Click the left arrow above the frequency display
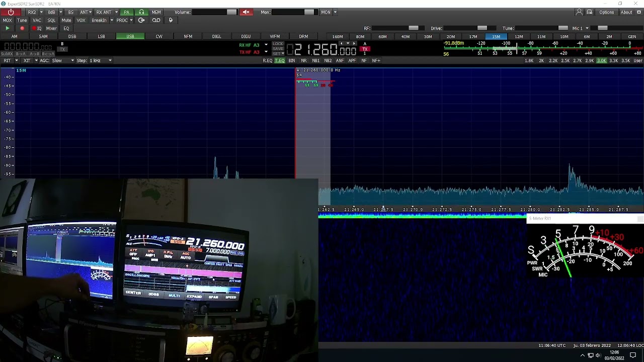644x362 pixels. 342,44
